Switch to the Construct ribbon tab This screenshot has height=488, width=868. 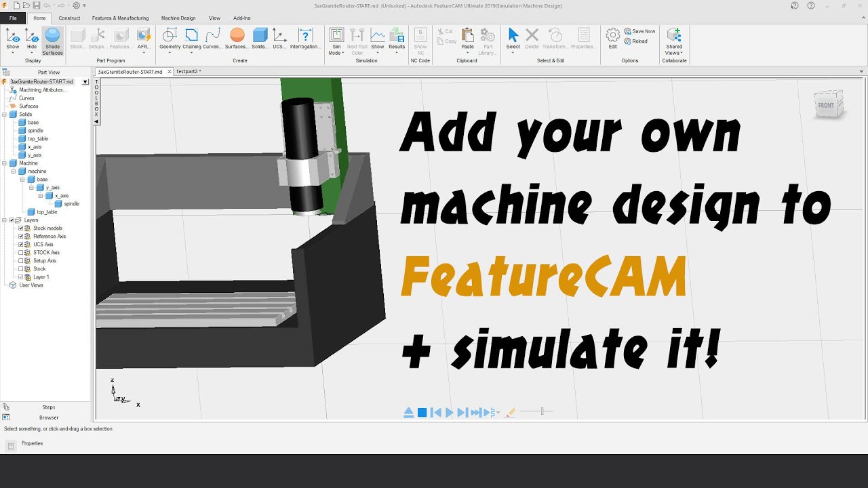coord(69,18)
